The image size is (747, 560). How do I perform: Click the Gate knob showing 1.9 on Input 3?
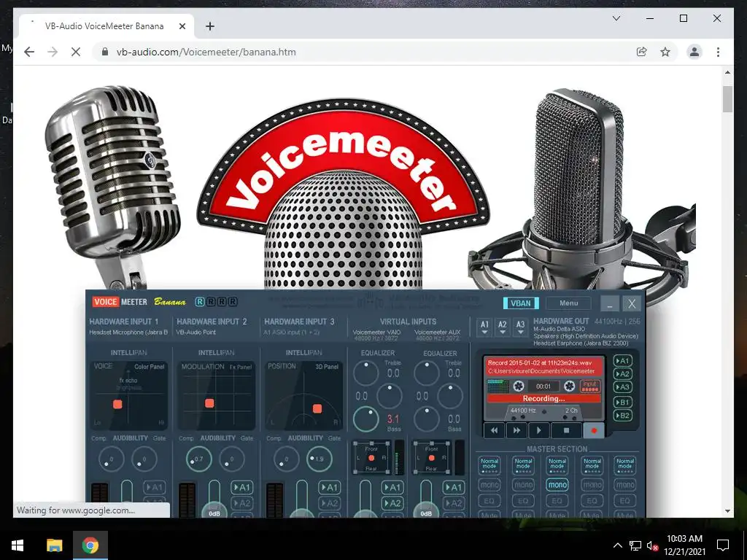(320, 459)
